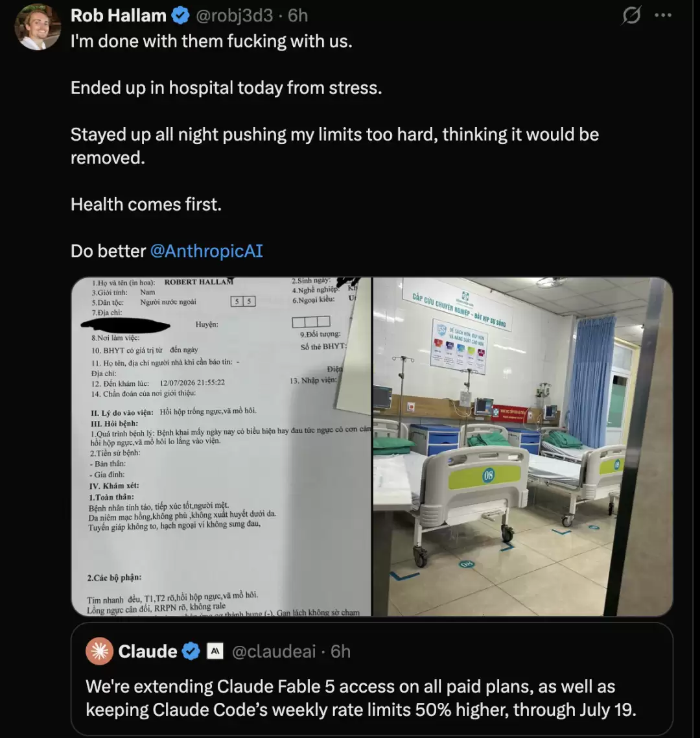
Task: Open the quoted Claude tweet text
Action: click(361, 698)
